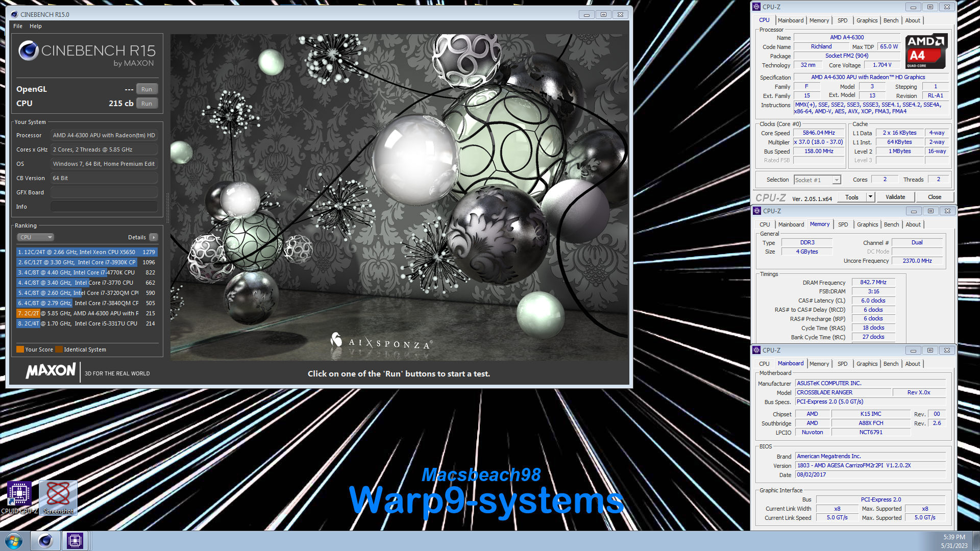980x551 pixels.
Task: Click the DRAM Frequency 842.7 MHz value
Action: [x=873, y=282]
